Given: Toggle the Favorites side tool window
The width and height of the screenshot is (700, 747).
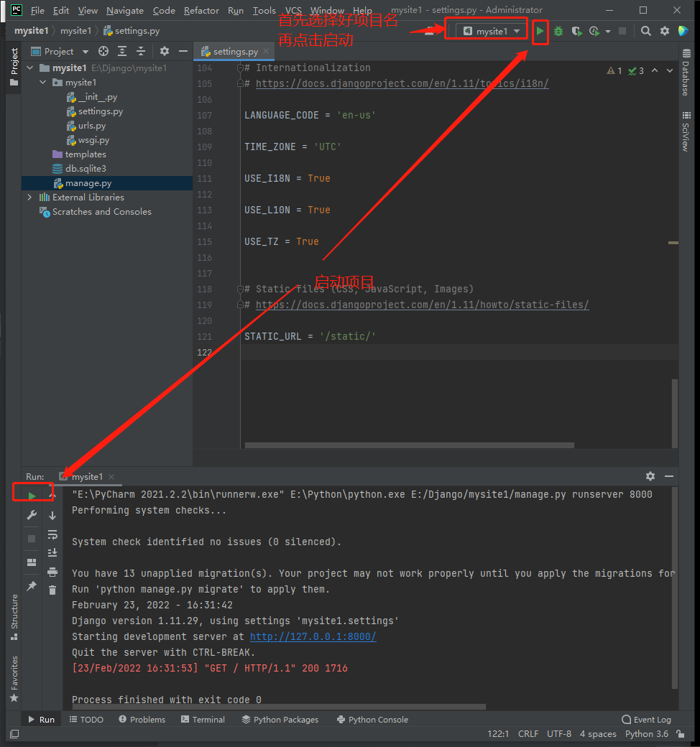Looking at the screenshot, I should click(x=14, y=678).
